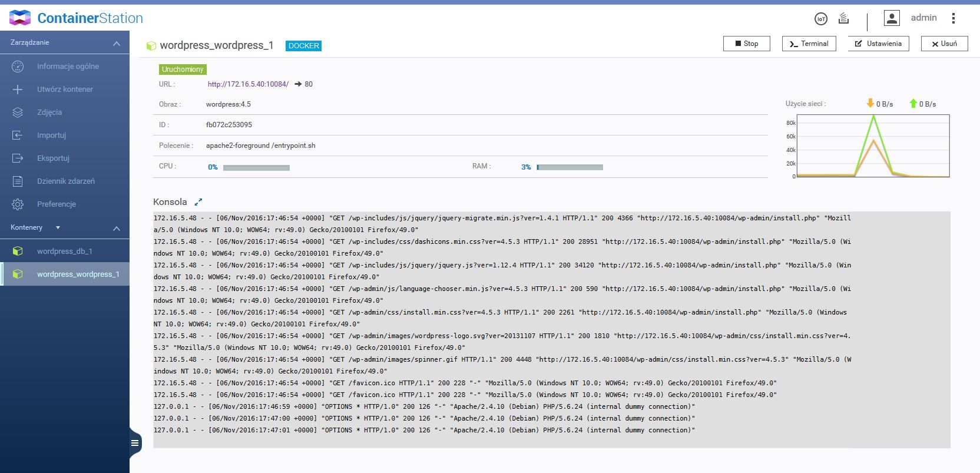Click the wordpress_db_1 container cube icon
Image resolution: width=980 pixels, height=473 pixels.
coord(18,252)
